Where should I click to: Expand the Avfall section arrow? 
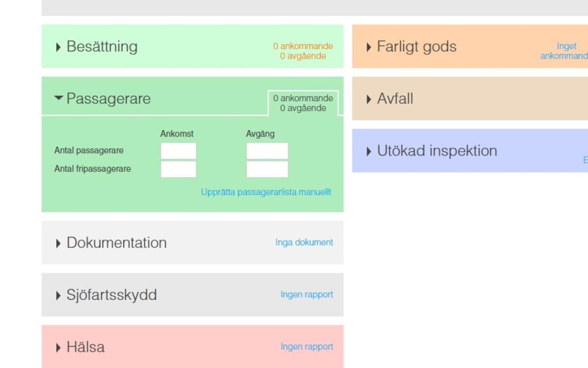tap(369, 99)
